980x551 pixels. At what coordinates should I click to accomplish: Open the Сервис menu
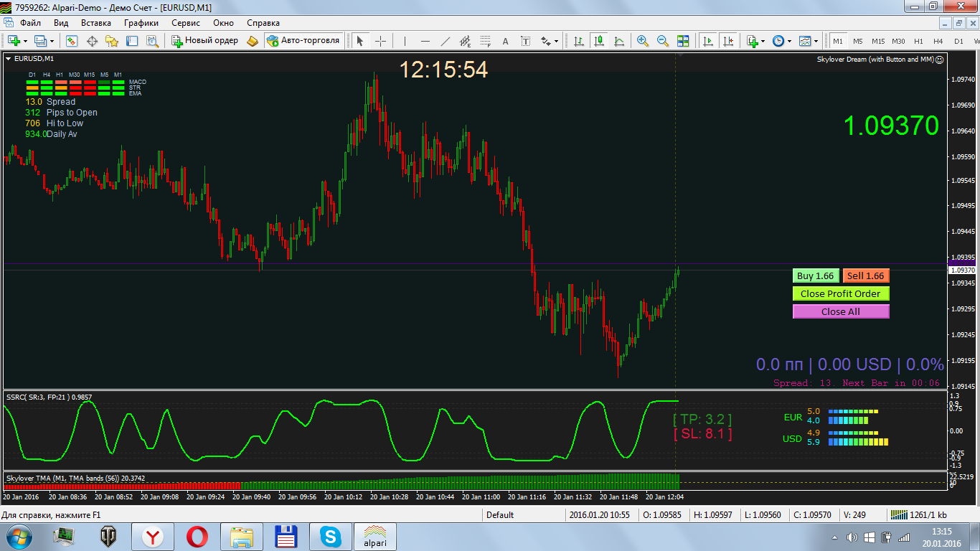tap(186, 22)
